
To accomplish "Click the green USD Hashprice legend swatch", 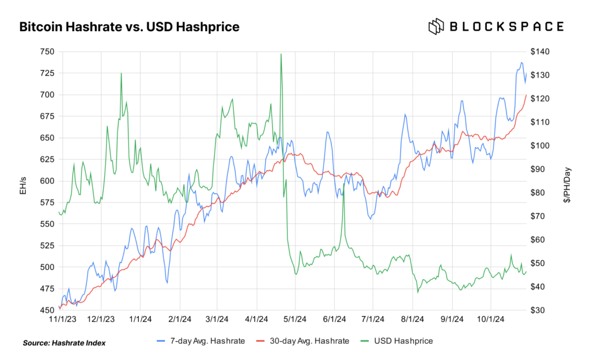I will 365,341.
